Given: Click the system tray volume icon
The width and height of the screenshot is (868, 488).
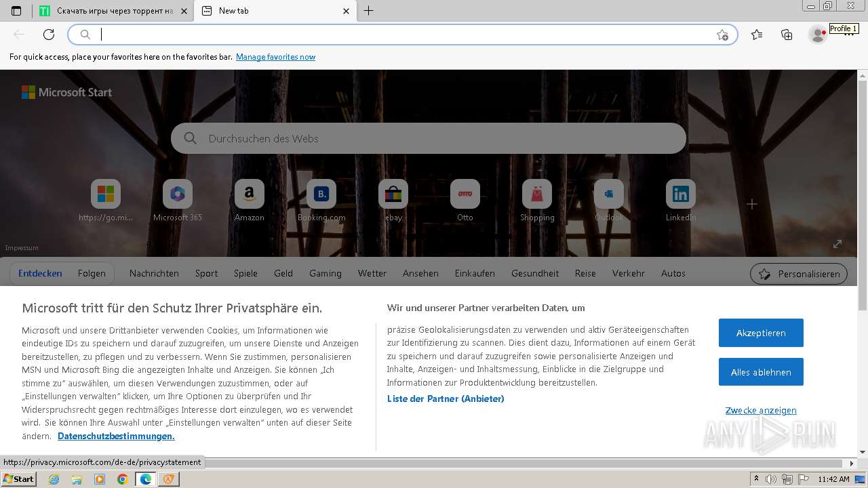Looking at the screenshot, I should click(x=772, y=480).
